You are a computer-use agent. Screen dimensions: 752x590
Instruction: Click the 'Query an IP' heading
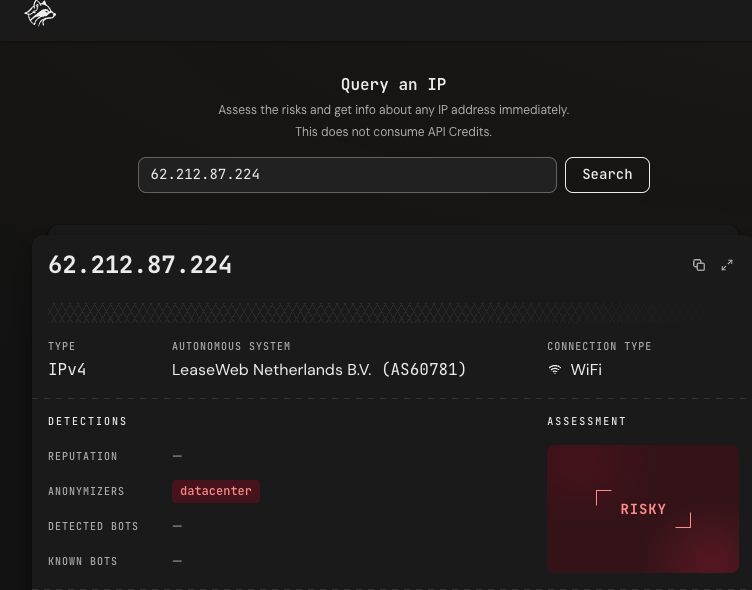coord(393,85)
